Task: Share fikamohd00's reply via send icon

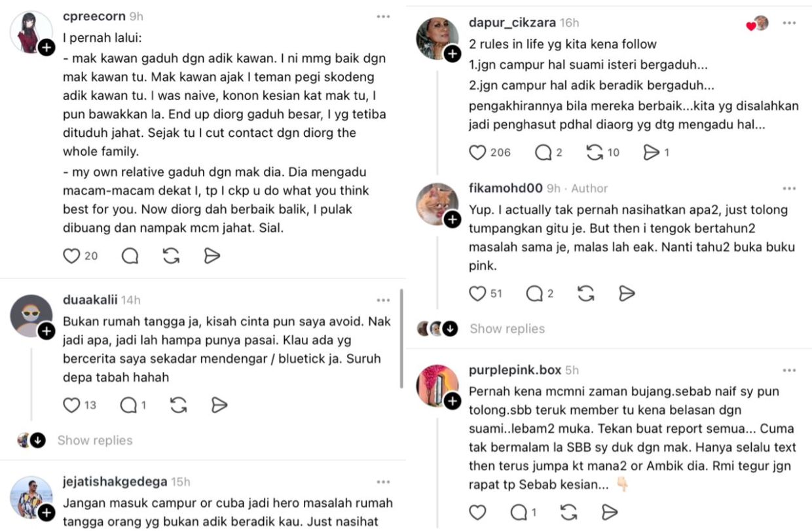Action: pos(627,293)
